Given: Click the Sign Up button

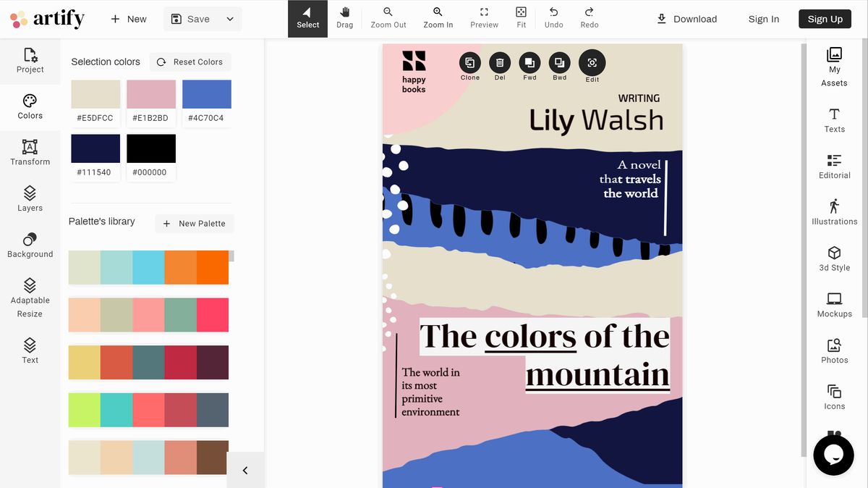Looking at the screenshot, I should click(x=825, y=19).
